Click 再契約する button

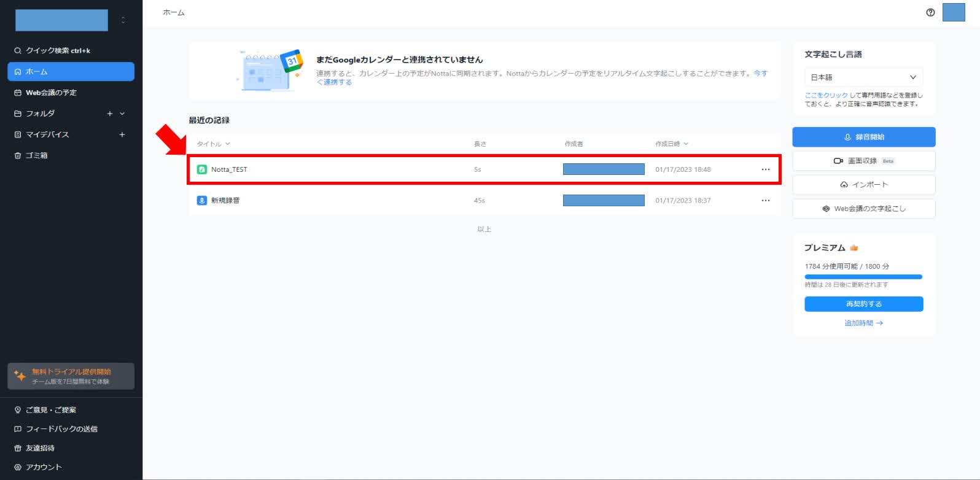[863, 304]
